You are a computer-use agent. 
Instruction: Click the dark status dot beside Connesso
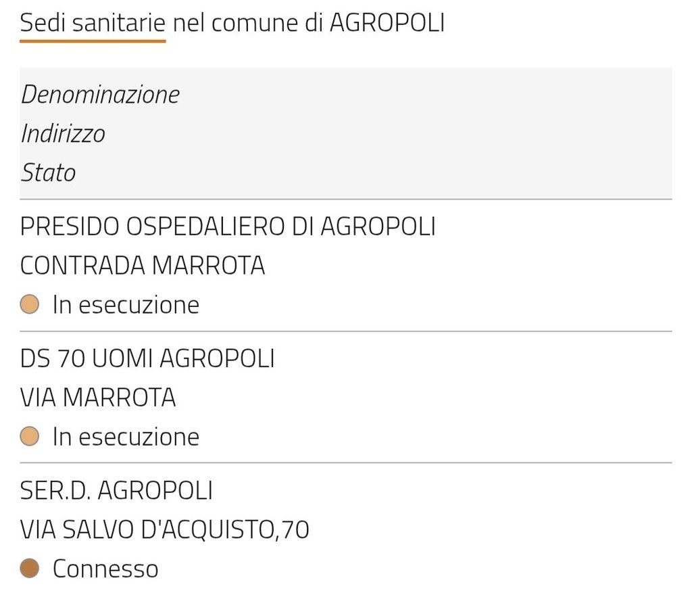pyautogui.click(x=30, y=568)
